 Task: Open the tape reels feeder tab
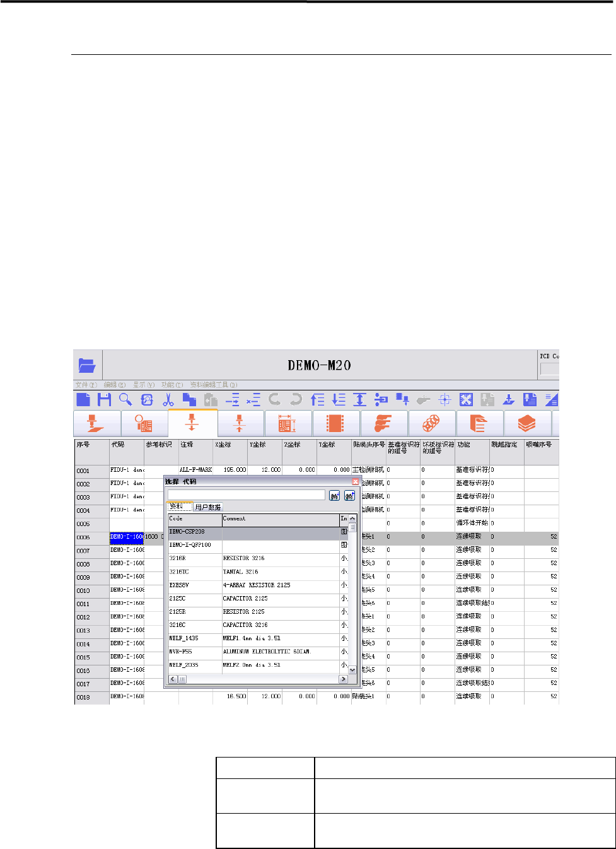[431, 423]
